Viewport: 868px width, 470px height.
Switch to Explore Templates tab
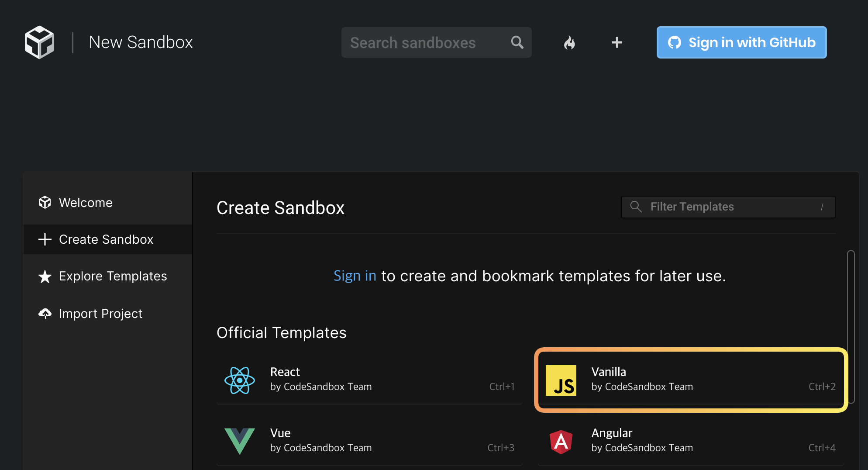(108, 276)
